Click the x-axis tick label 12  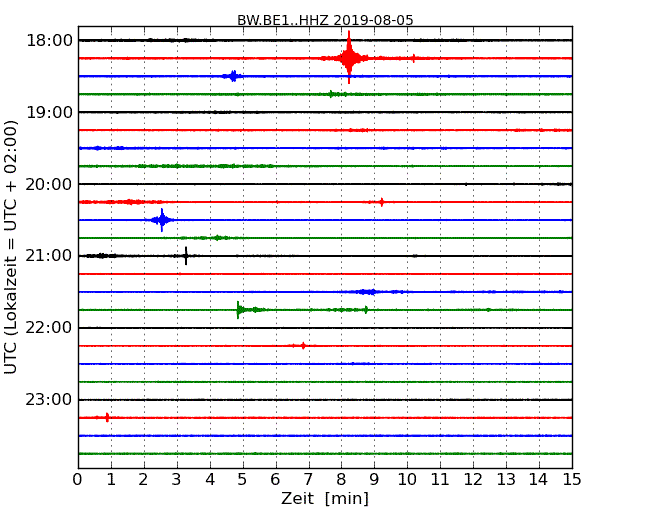[x=473, y=479]
